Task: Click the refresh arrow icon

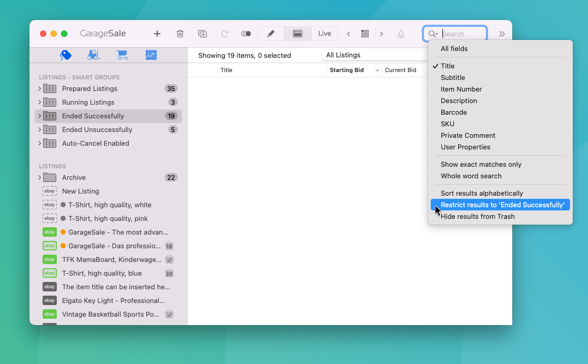Action: 225,34
